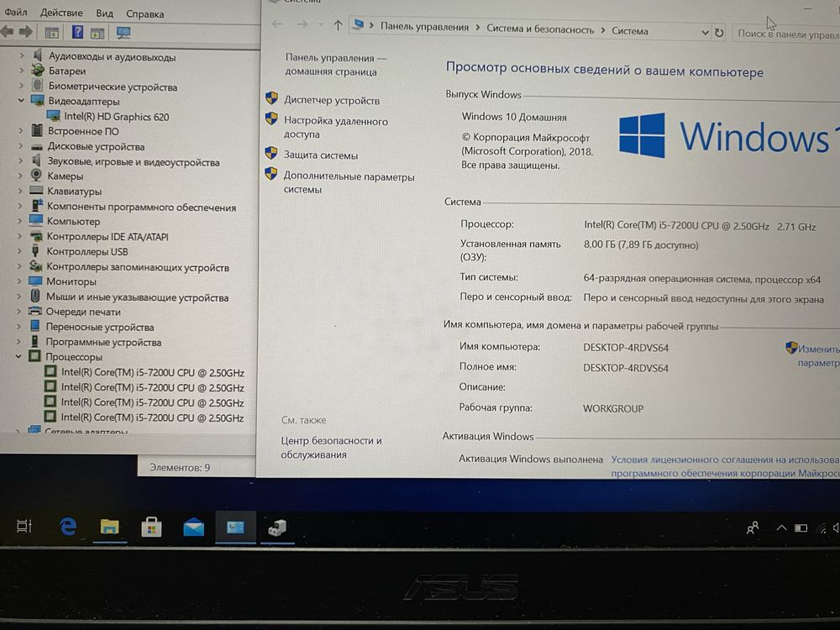Click the Очереди печати printer icon
Screen dimensions: 840x630
tap(34, 311)
